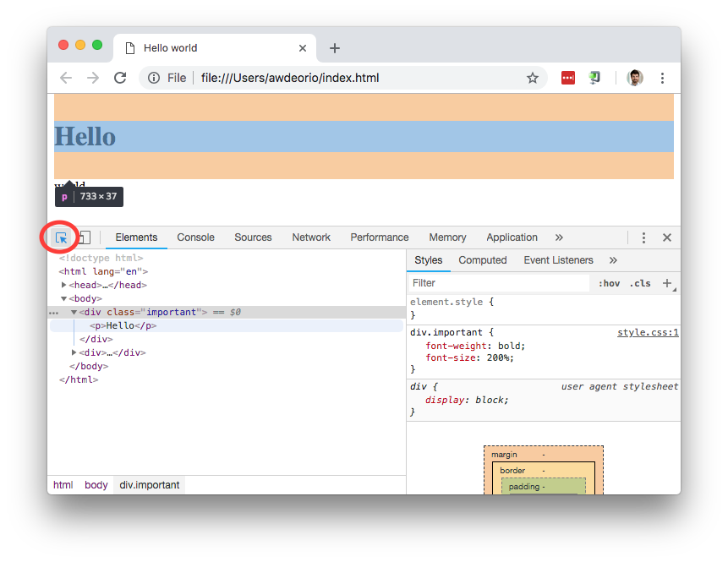Show more DevTools tabs via chevron
The height and width of the screenshot is (562, 728).
pos(559,237)
